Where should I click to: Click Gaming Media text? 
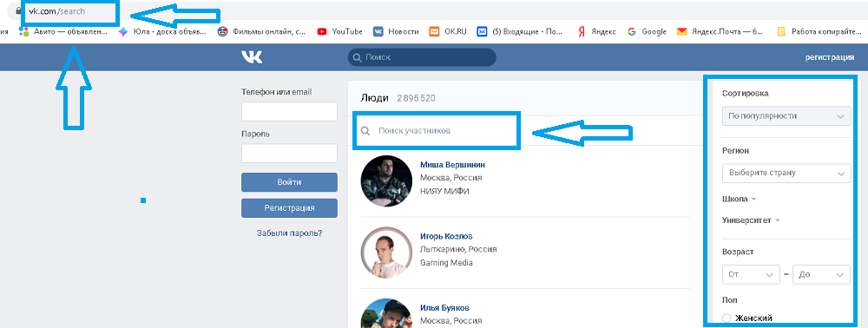(446, 263)
